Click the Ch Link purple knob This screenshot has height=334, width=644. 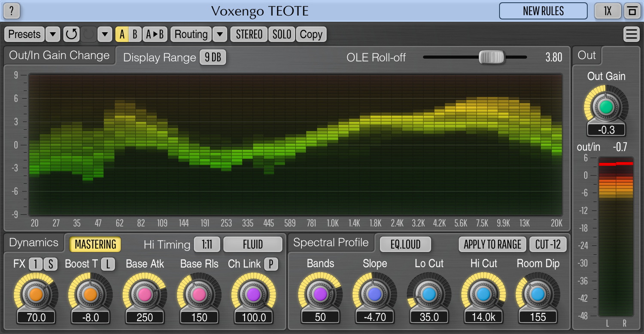254,295
